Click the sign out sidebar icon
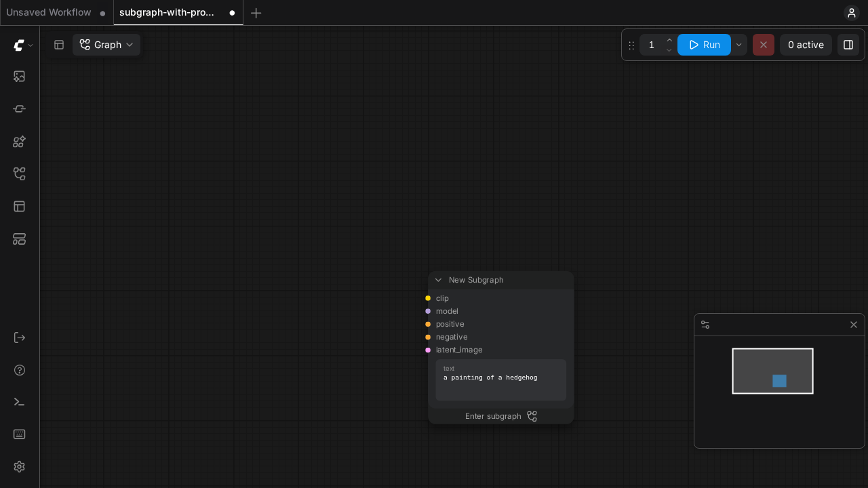The height and width of the screenshot is (488, 868). pos(20,338)
